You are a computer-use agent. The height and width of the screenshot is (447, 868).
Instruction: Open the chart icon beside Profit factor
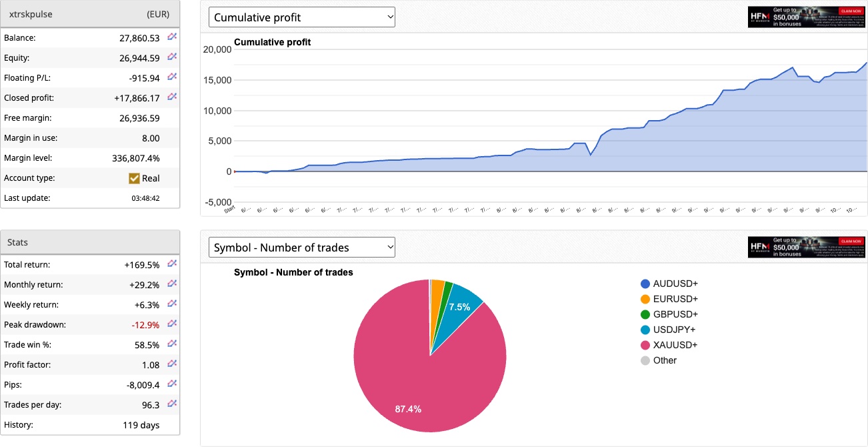[x=172, y=364]
